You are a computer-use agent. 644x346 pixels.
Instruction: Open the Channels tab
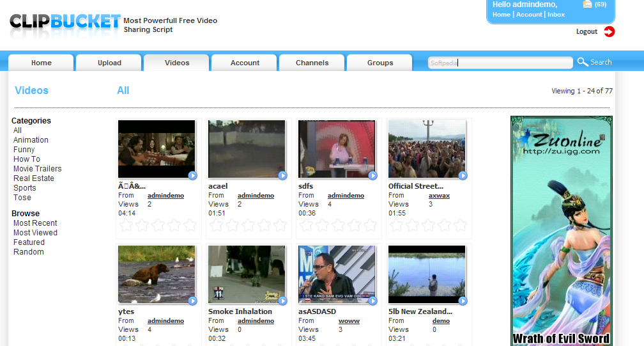tap(312, 63)
